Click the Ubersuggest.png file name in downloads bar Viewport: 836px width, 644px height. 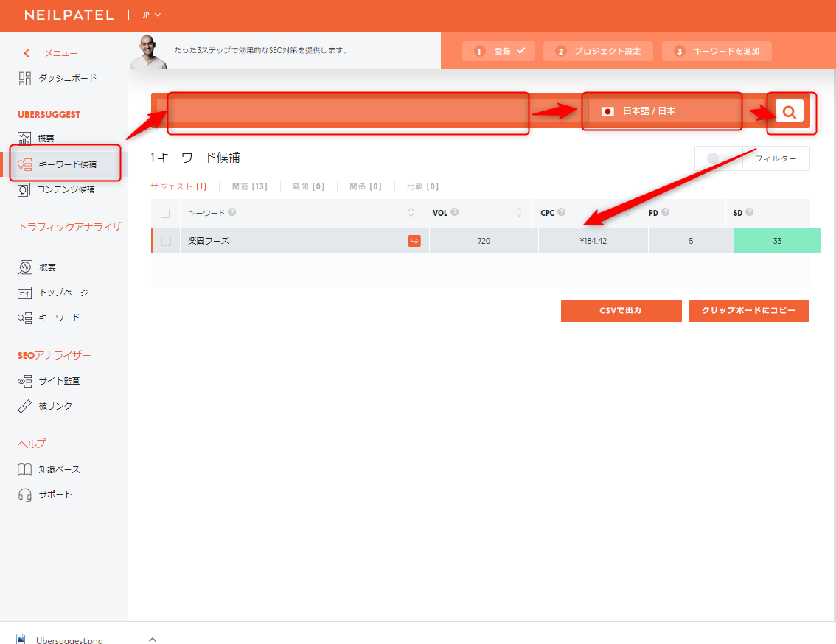69,640
